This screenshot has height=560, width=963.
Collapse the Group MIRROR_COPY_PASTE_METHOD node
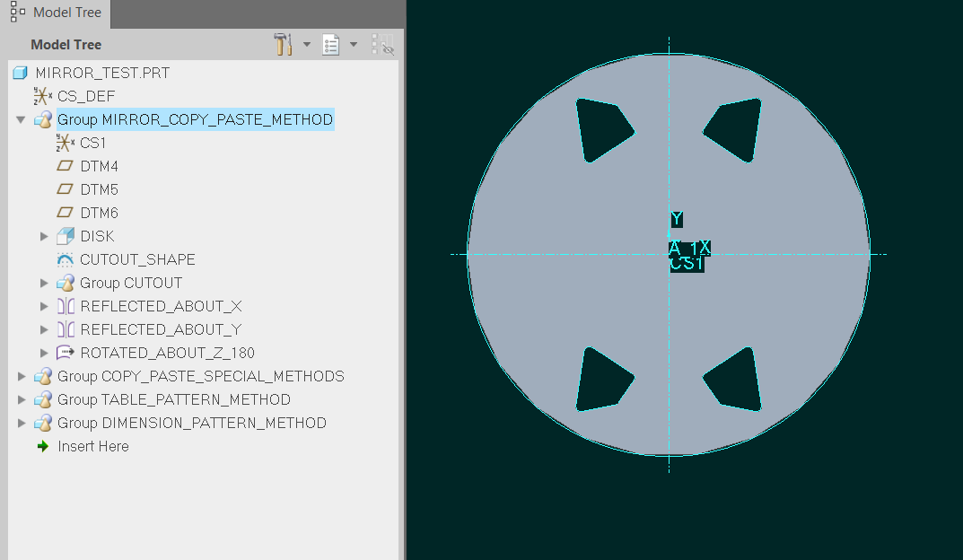tap(20, 119)
